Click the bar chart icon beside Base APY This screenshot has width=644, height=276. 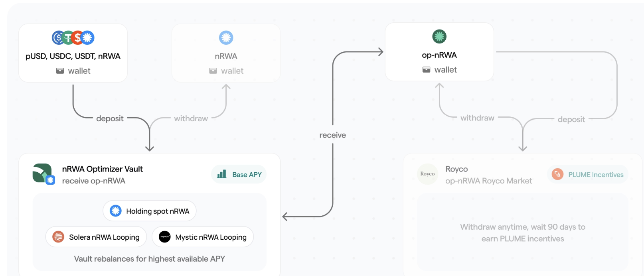pos(222,174)
